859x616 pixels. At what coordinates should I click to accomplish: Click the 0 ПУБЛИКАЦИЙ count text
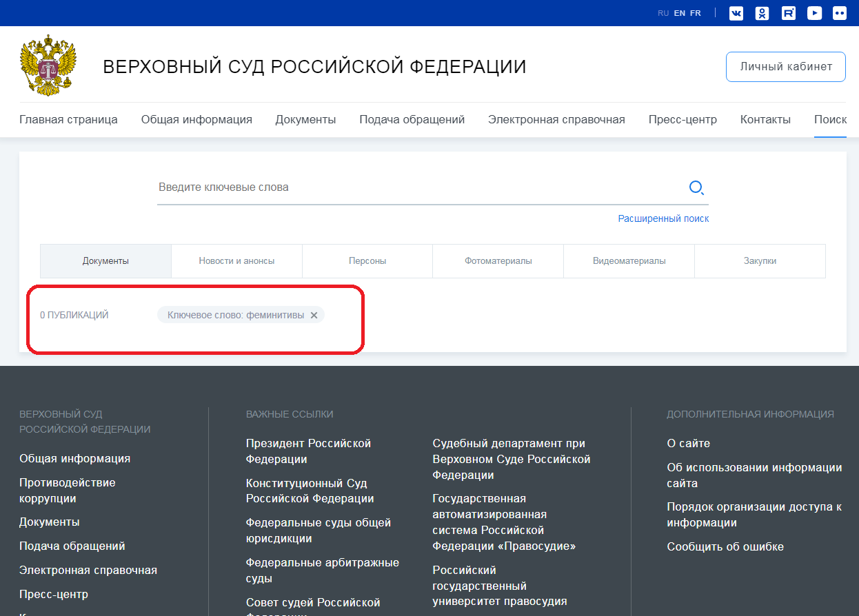pyautogui.click(x=74, y=315)
